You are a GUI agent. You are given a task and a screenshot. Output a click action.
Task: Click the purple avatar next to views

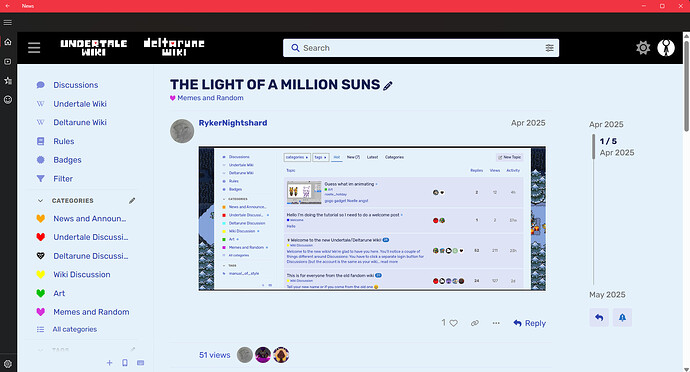[x=263, y=355]
